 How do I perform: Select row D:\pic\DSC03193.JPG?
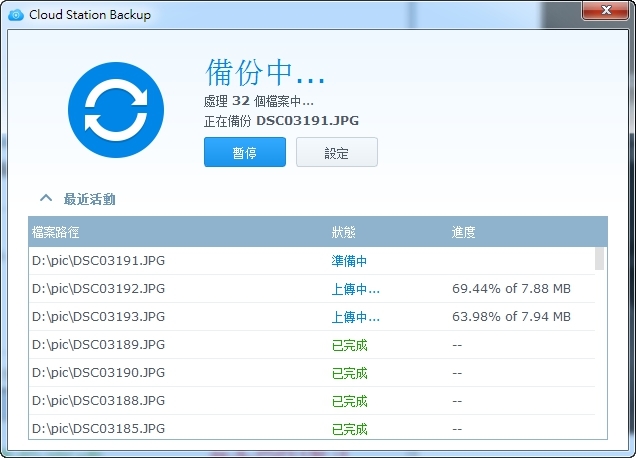pos(312,316)
